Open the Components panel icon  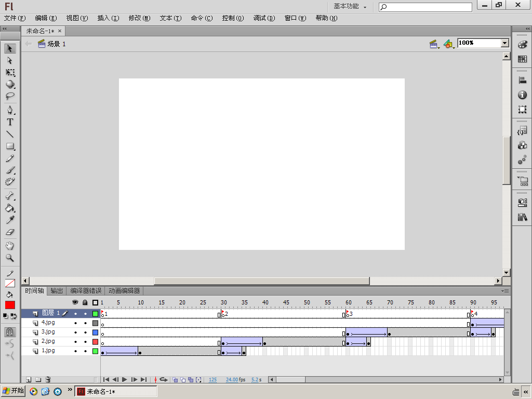click(522, 203)
